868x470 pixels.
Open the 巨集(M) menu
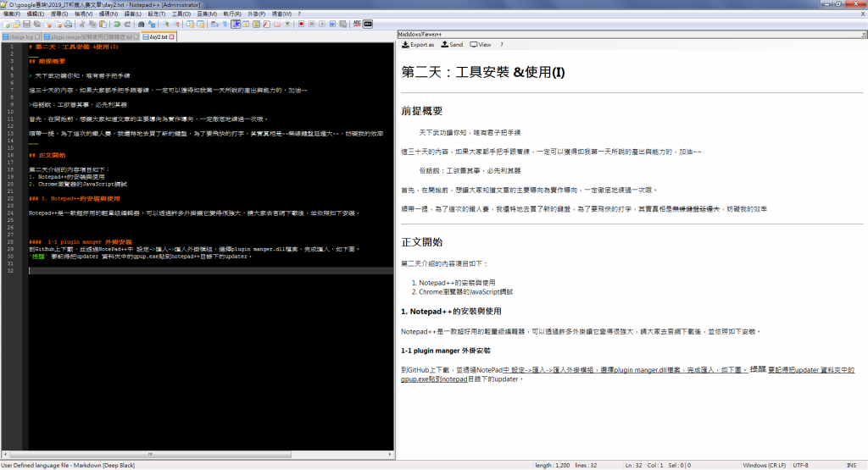tap(207, 14)
